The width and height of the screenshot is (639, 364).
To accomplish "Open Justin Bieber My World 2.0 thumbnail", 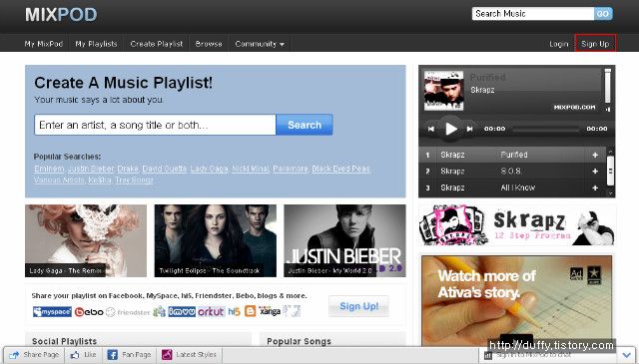I will point(344,240).
